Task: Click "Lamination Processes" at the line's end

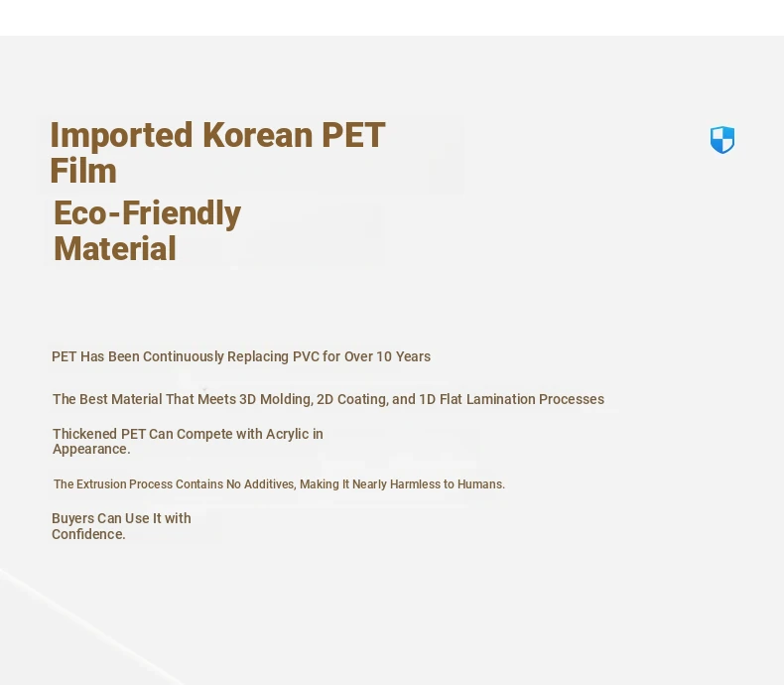Action: pyautogui.click(x=536, y=399)
